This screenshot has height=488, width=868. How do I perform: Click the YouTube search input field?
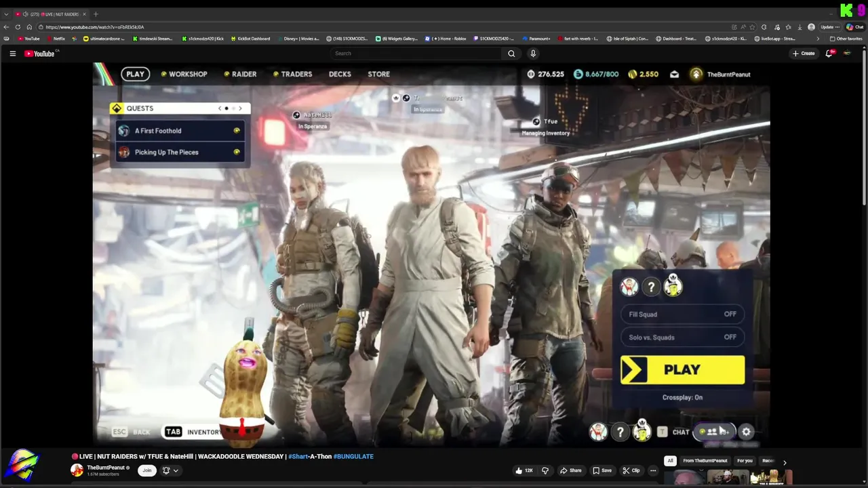(x=416, y=54)
